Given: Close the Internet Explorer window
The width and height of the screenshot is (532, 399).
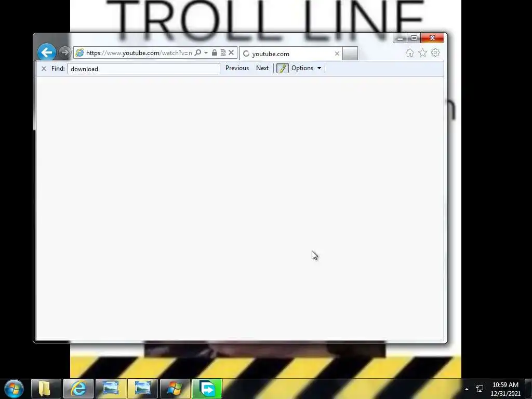Looking at the screenshot, I should (x=432, y=38).
